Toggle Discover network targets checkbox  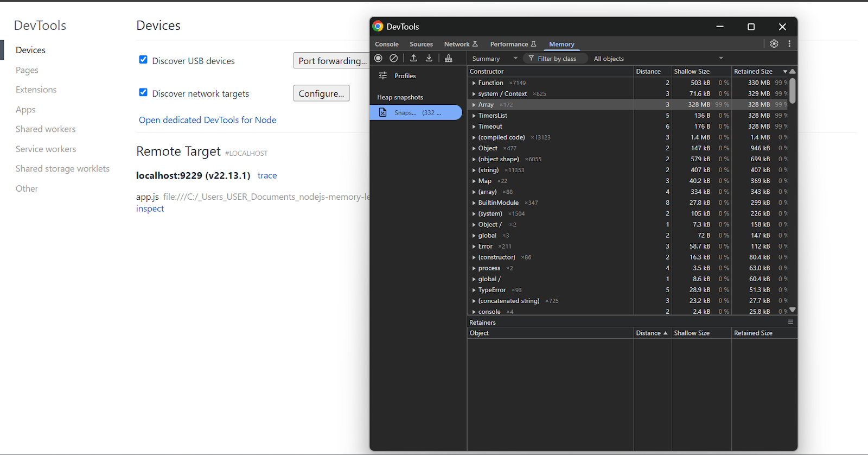pyautogui.click(x=143, y=92)
